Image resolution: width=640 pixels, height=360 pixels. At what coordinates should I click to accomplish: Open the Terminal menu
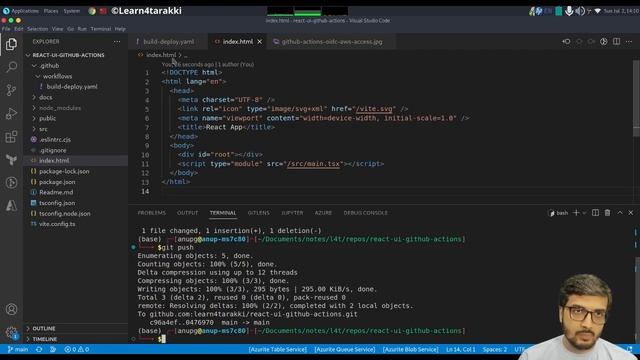(x=101, y=29)
